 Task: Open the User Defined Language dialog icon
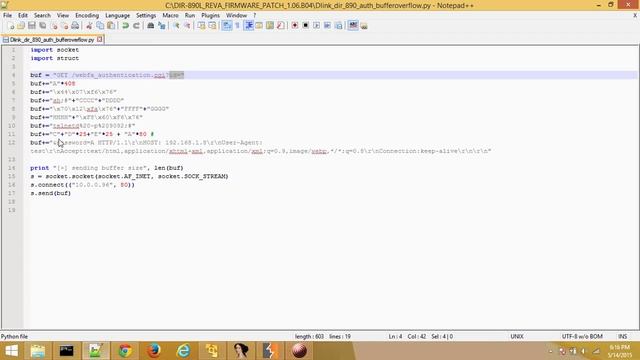pos(259,26)
